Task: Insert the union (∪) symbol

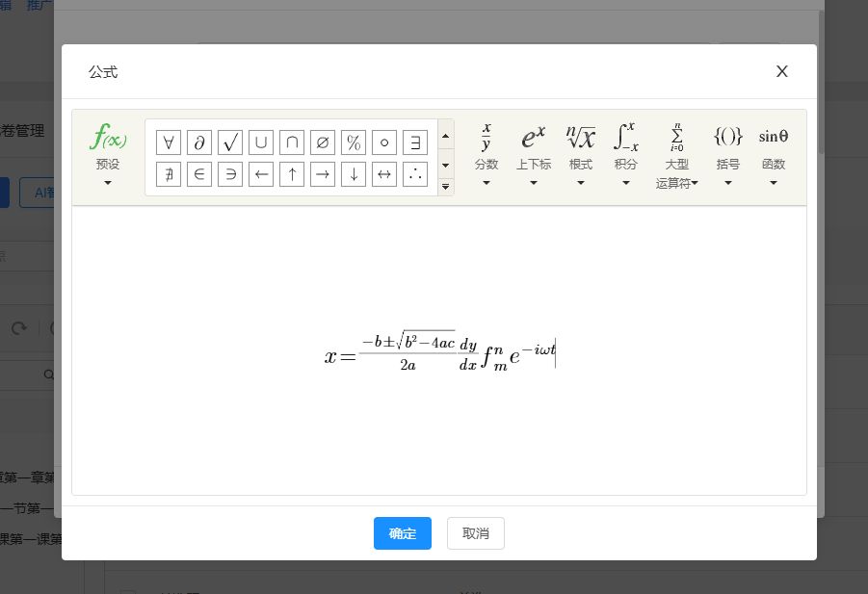Action: pos(261,142)
